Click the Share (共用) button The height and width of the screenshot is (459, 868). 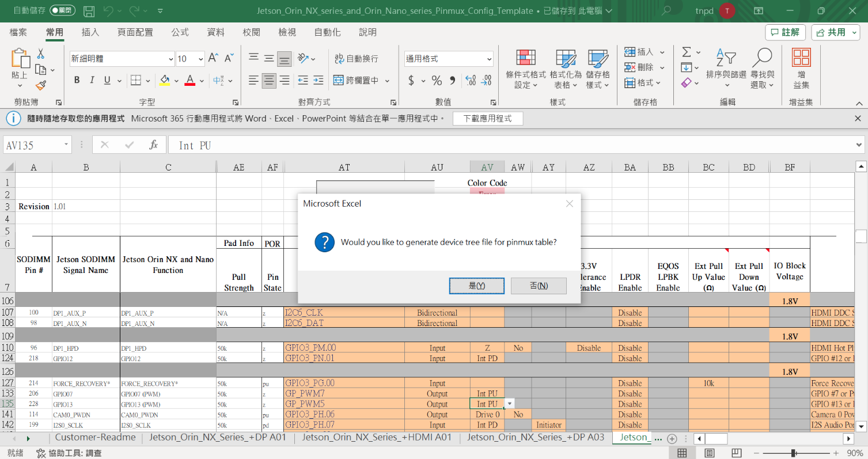pos(836,32)
